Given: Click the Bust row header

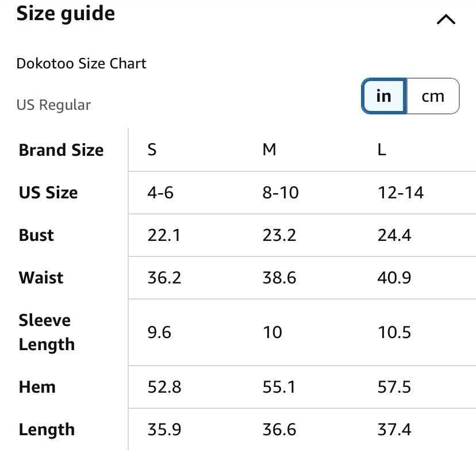Looking at the screenshot, I should click(x=36, y=235).
